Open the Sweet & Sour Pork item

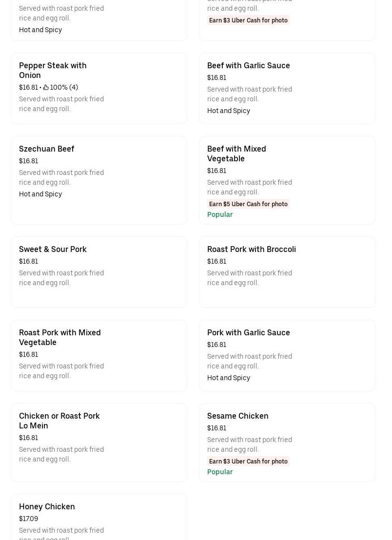(x=53, y=250)
